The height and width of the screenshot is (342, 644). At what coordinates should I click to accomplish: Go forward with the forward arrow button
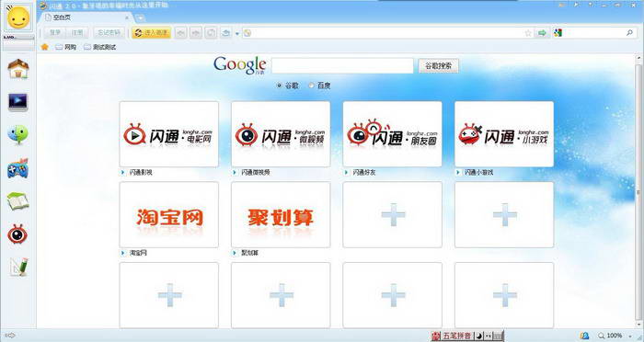pos(195,33)
